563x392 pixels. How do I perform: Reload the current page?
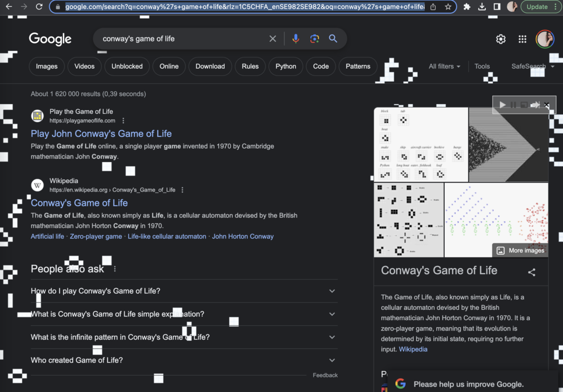tap(39, 6)
